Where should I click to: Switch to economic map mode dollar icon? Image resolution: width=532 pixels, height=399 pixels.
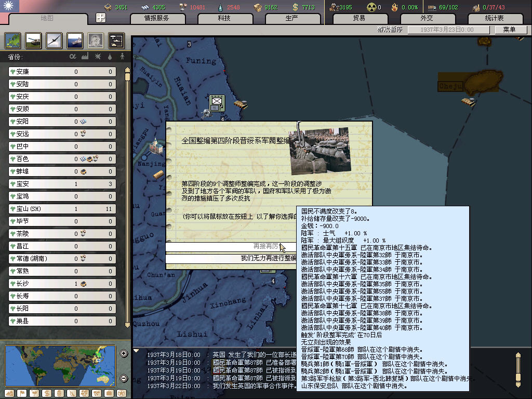click(x=46, y=393)
